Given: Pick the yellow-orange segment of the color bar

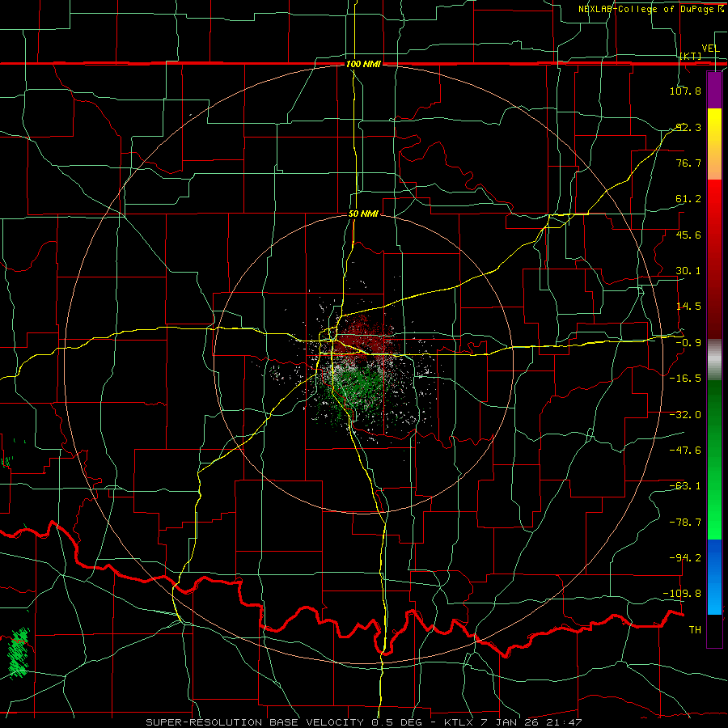Looking at the screenshot, I should pos(714,144).
